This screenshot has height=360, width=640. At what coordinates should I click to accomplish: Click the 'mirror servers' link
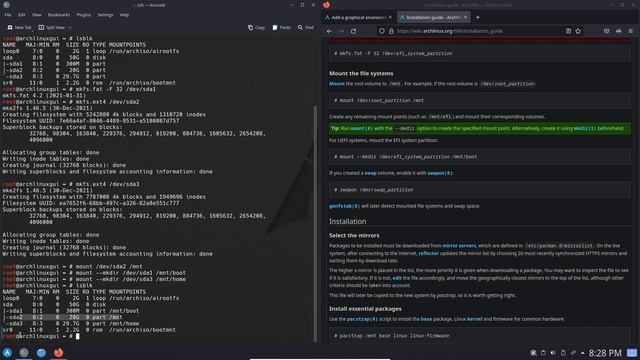[459, 246]
